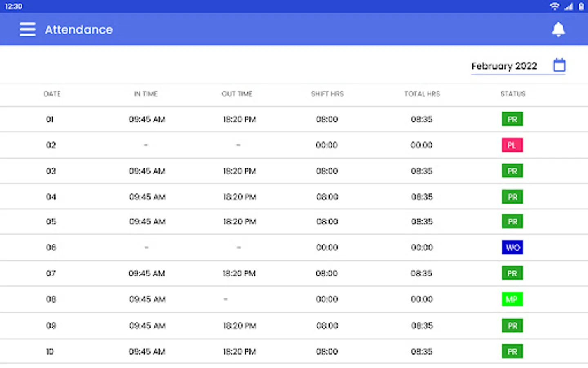Image resolution: width=588 pixels, height=368 pixels.
Task: Open the calendar month picker icon
Action: tap(559, 65)
